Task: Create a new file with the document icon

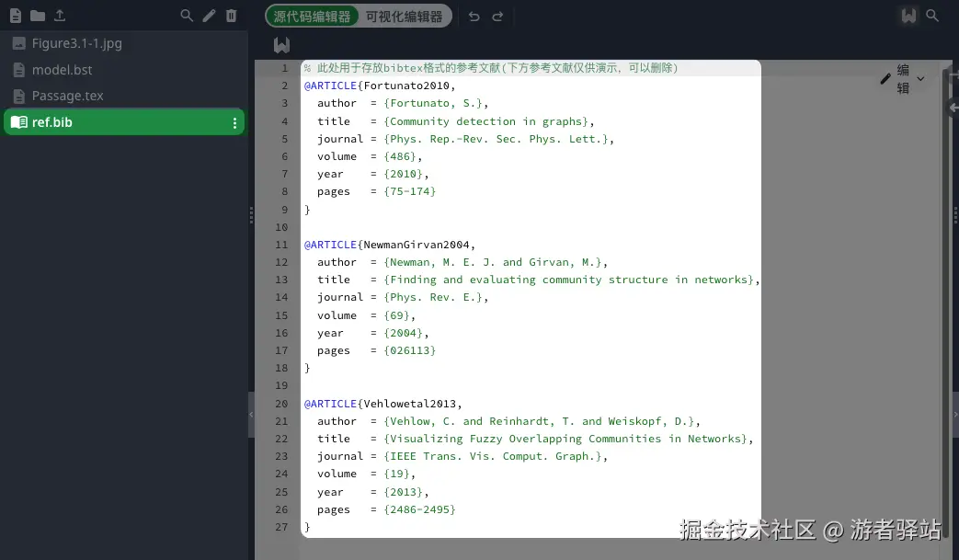Action: pos(16,16)
